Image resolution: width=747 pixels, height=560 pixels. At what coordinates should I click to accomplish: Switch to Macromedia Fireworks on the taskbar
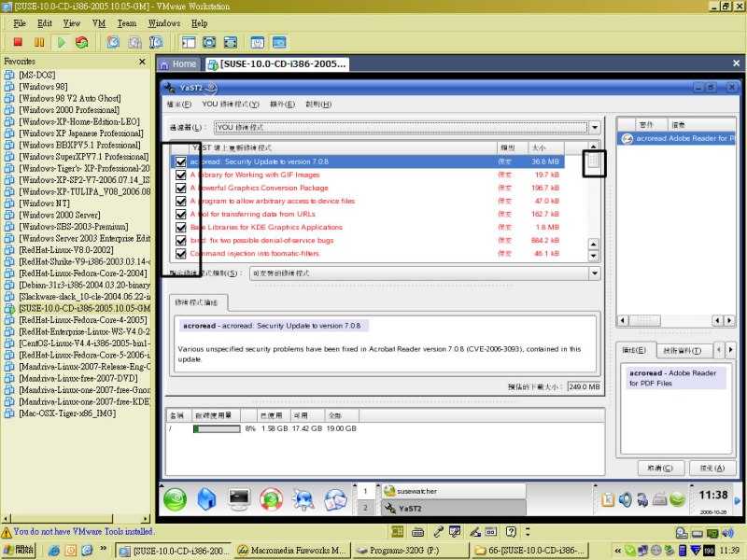click(292, 551)
